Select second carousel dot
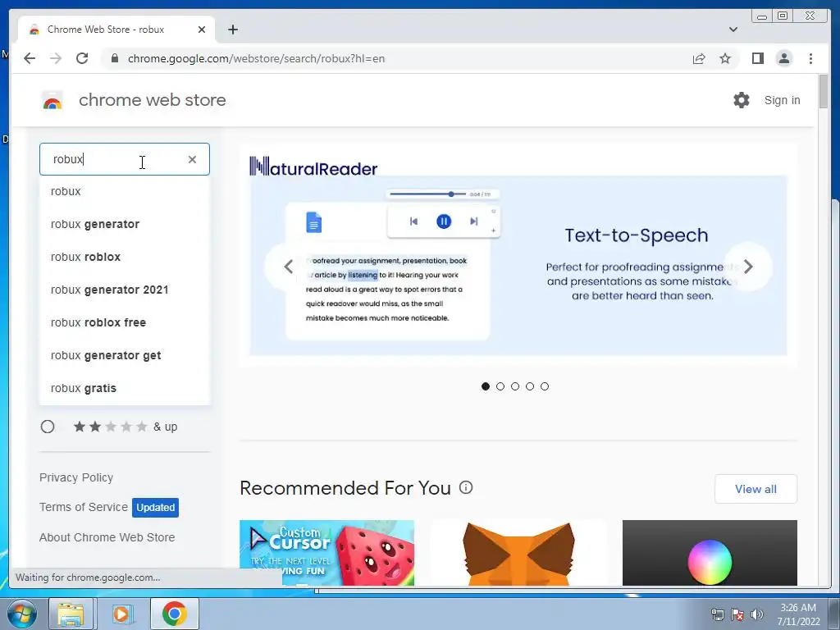The height and width of the screenshot is (630, 840). click(x=500, y=386)
